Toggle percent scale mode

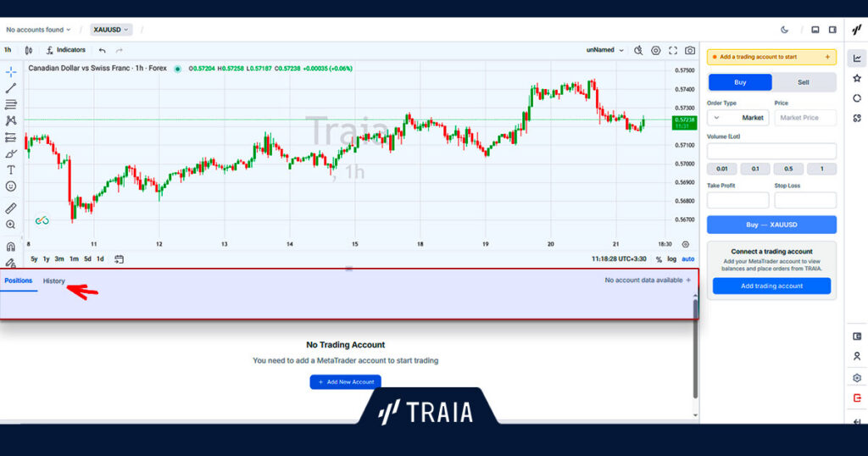coord(659,259)
